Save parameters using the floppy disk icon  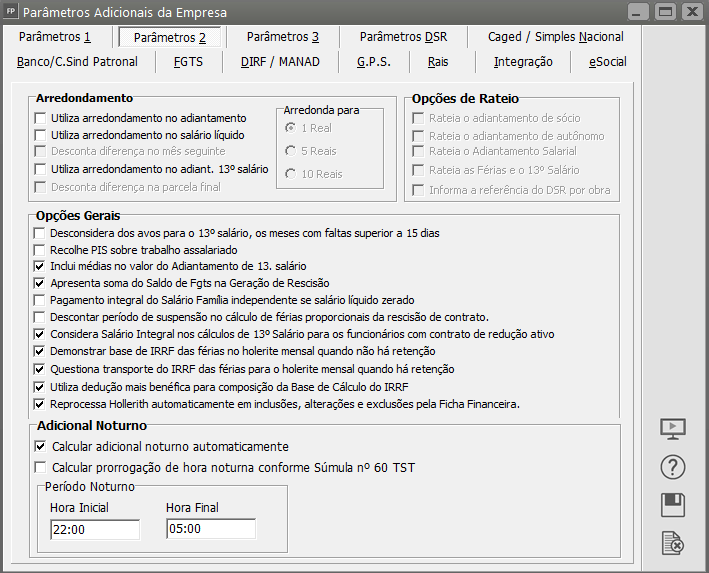coord(673,505)
